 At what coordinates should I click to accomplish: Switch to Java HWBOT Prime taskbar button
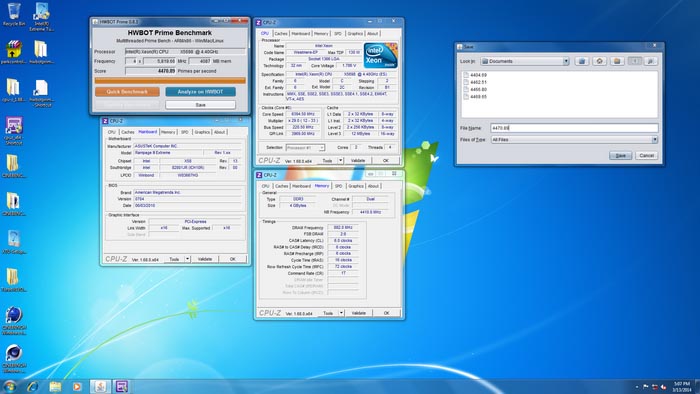point(100,386)
